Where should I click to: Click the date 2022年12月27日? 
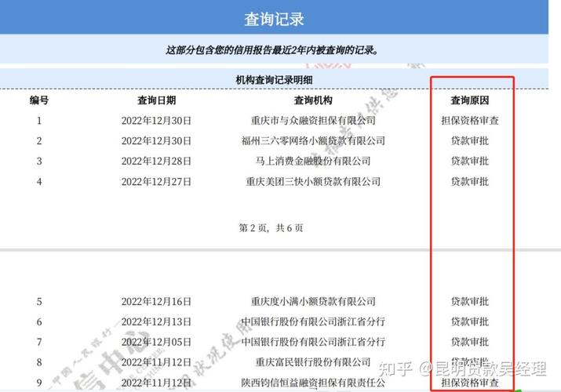[x=156, y=182]
